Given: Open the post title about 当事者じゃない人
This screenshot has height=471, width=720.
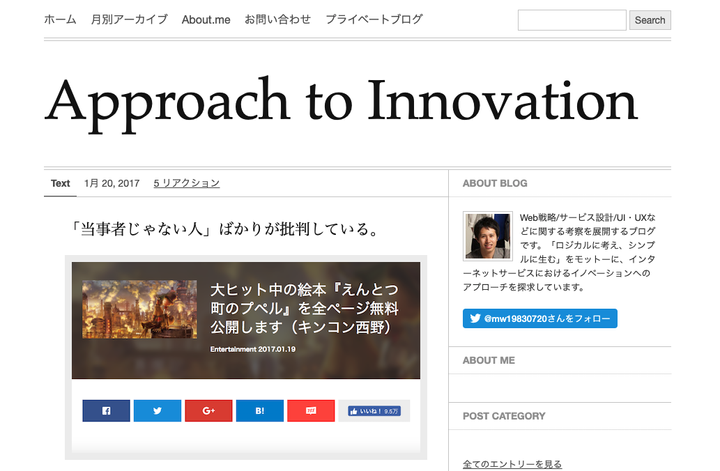Looking at the screenshot, I should [x=224, y=228].
